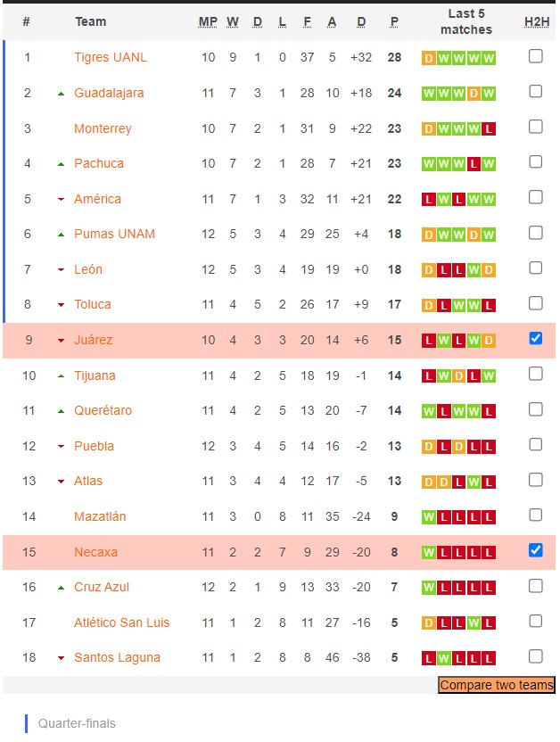560x742 pixels.
Task: Sort the table by the MP column
Action: click(x=208, y=21)
